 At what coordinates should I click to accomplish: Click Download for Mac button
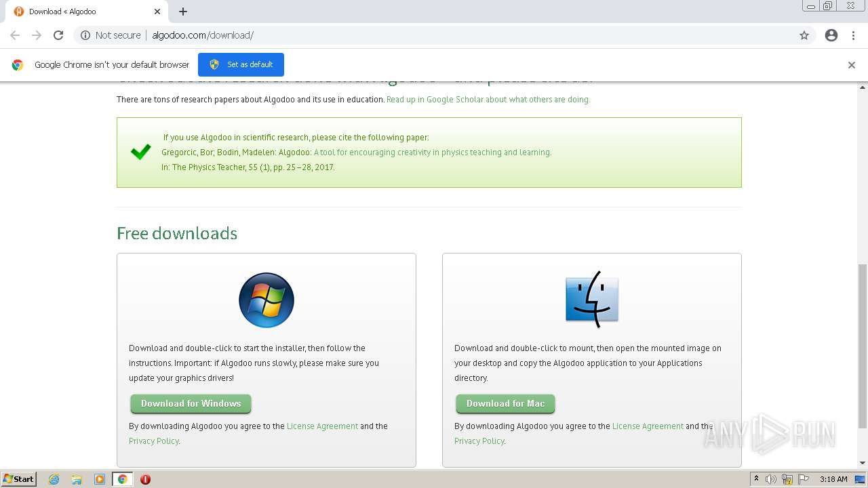pos(505,404)
